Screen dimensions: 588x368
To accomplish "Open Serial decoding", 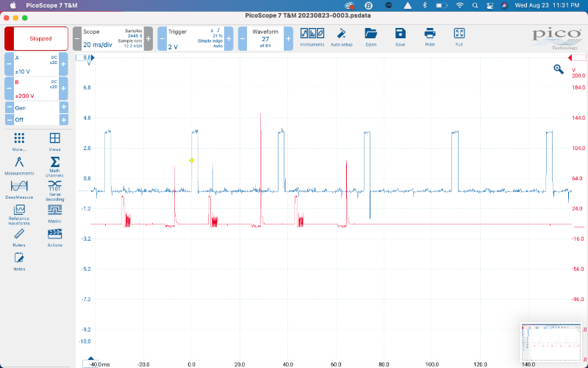I will [54, 188].
